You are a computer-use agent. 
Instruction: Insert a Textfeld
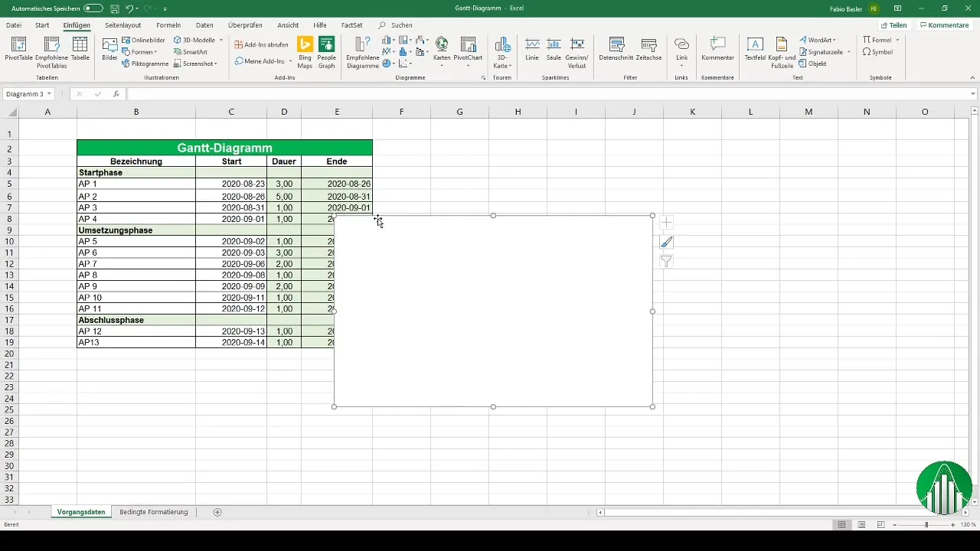click(x=755, y=50)
